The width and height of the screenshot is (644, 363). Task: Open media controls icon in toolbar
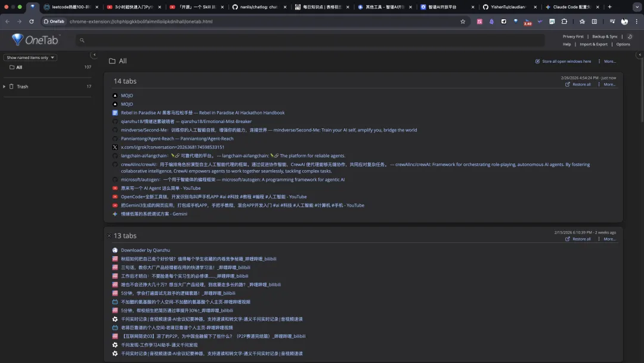612,21
